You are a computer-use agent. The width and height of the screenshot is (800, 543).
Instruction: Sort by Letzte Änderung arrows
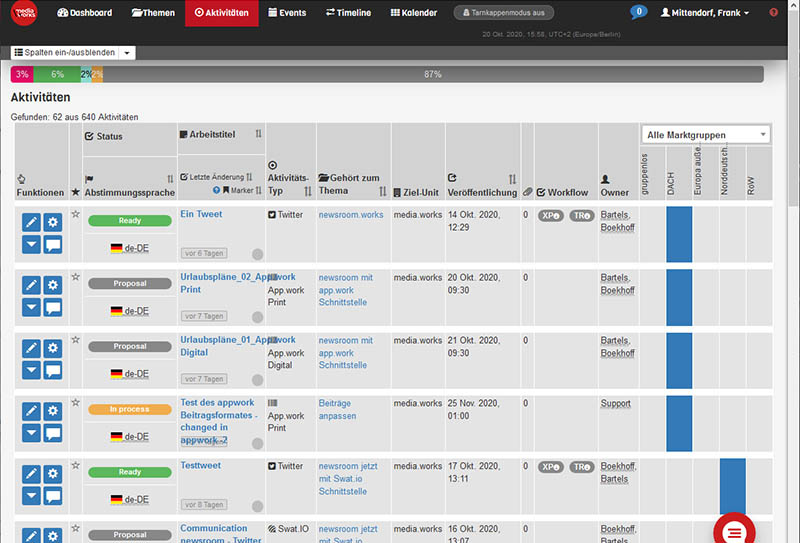[x=249, y=177]
